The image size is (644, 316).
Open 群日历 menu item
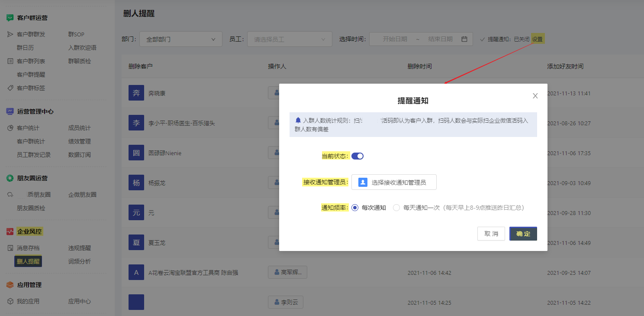click(25, 48)
